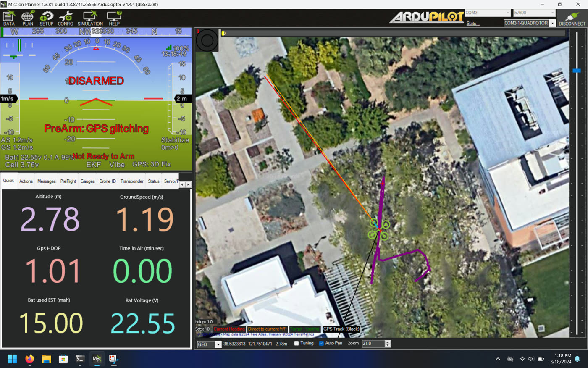Click the Time in Air value 0.00
The image size is (588, 368).
[143, 271]
